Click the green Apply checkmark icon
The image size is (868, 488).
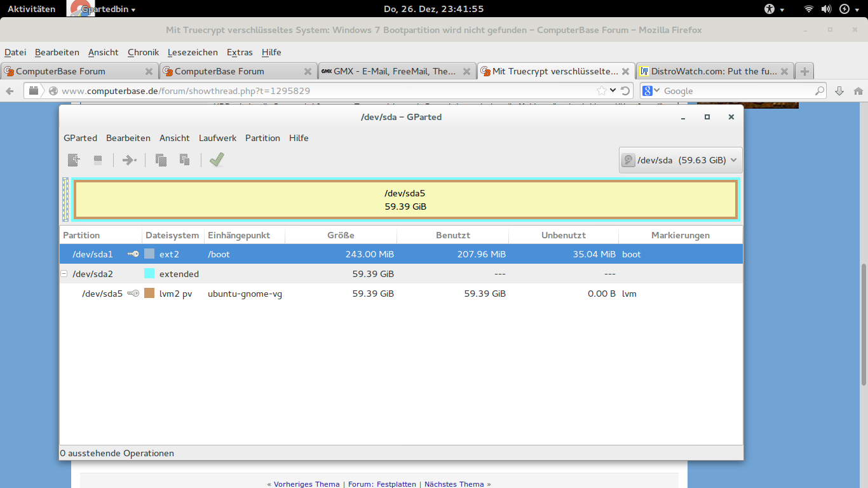coord(217,160)
